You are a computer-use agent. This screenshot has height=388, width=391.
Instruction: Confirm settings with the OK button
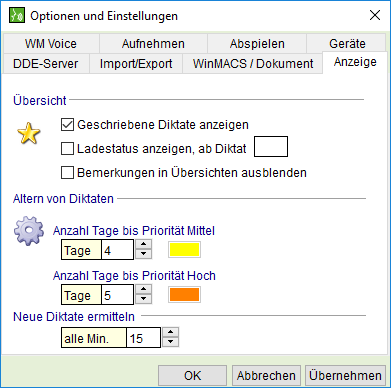(192, 376)
